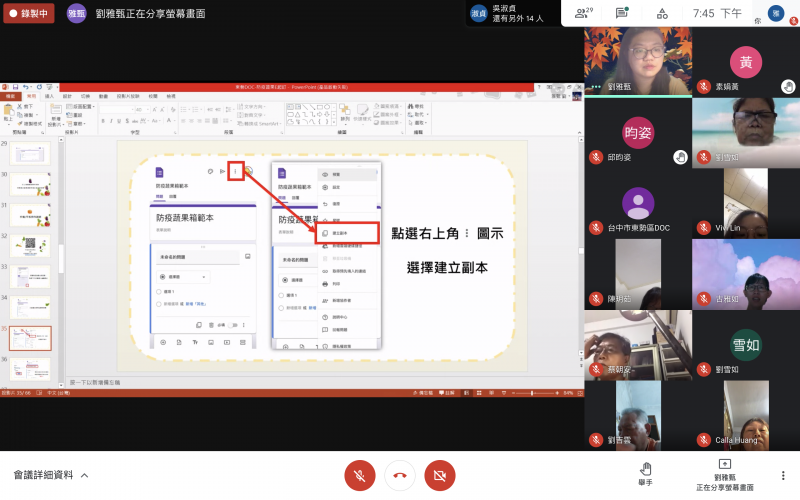This screenshot has height=500, width=800.
Task: Click the 淑貞 avatar with 14 others
Action: pyautogui.click(x=479, y=14)
